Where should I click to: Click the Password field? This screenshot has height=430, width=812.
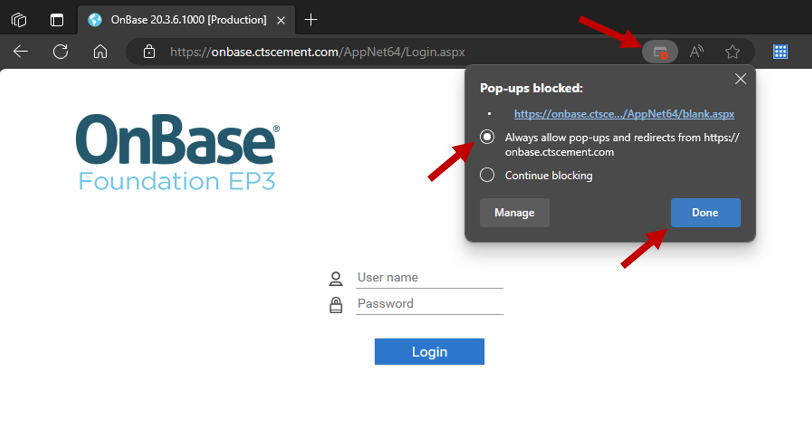[x=429, y=304]
